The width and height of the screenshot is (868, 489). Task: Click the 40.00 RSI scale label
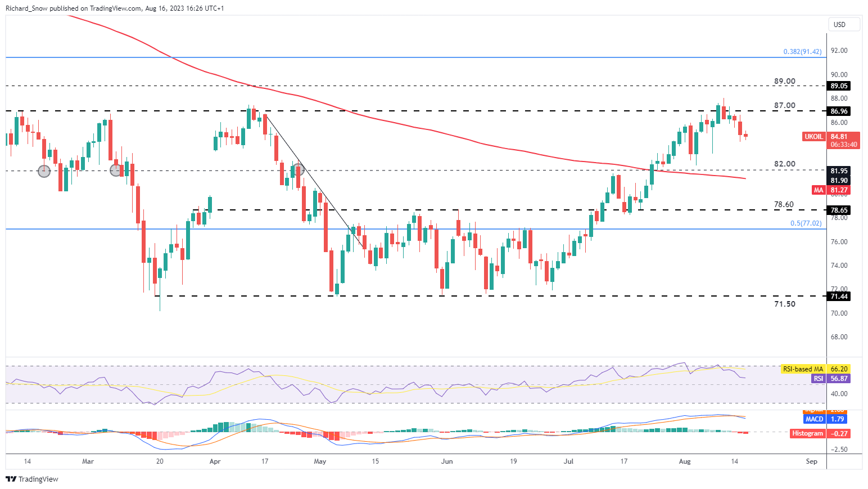click(839, 394)
